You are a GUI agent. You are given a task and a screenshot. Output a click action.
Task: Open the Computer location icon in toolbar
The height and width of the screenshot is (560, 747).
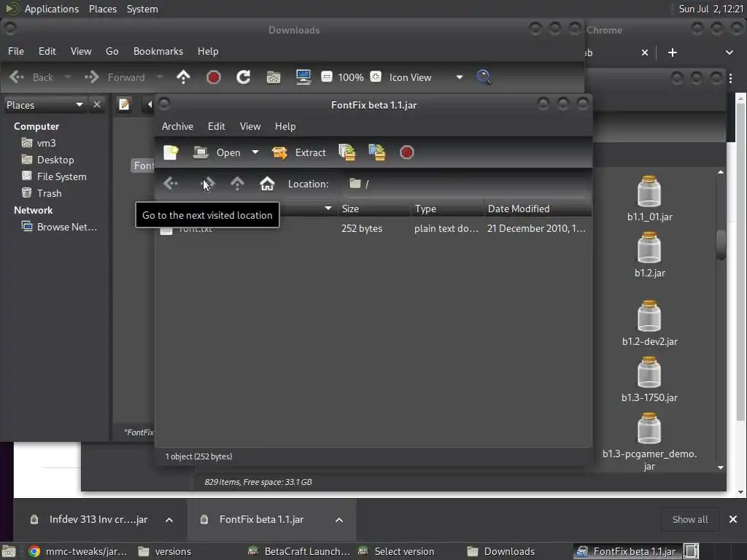coord(303,77)
